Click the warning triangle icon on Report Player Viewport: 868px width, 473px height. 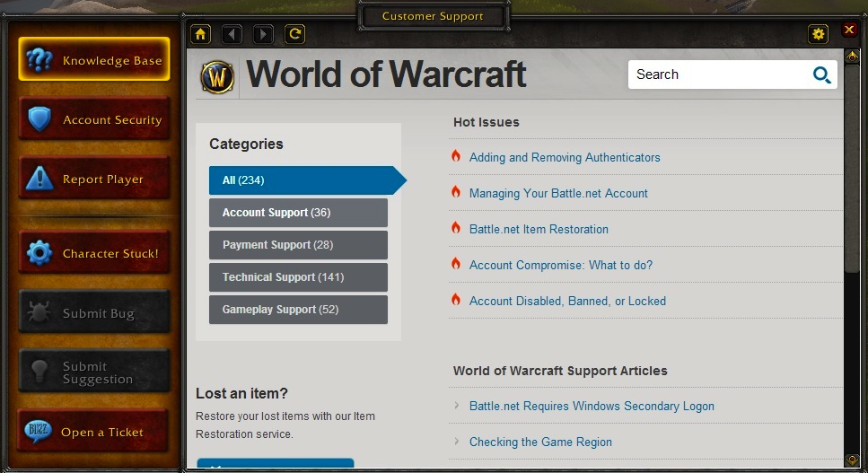39,178
